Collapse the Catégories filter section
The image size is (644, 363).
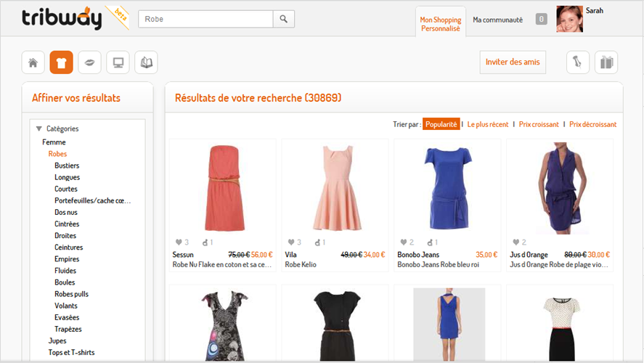click(x=39, y=129)
